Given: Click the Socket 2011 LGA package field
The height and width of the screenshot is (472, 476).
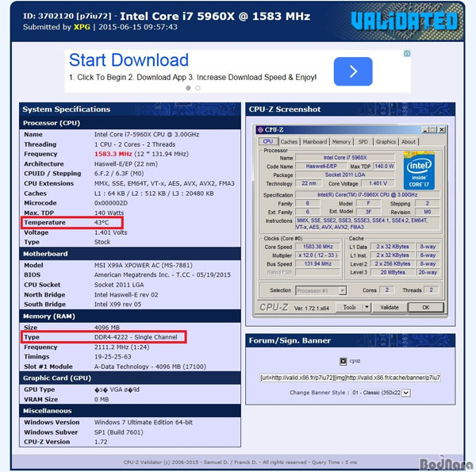Looking at the screenshot, I should pos(345,175).
